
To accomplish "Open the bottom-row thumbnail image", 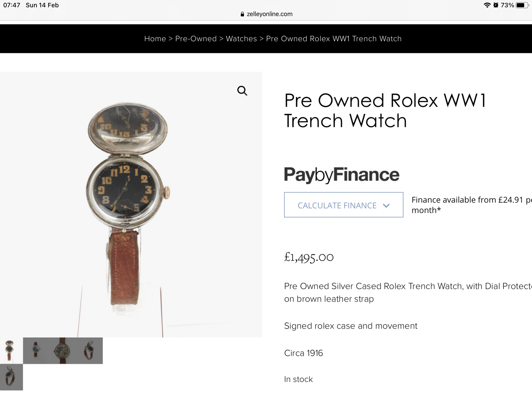I will (11, 377).
